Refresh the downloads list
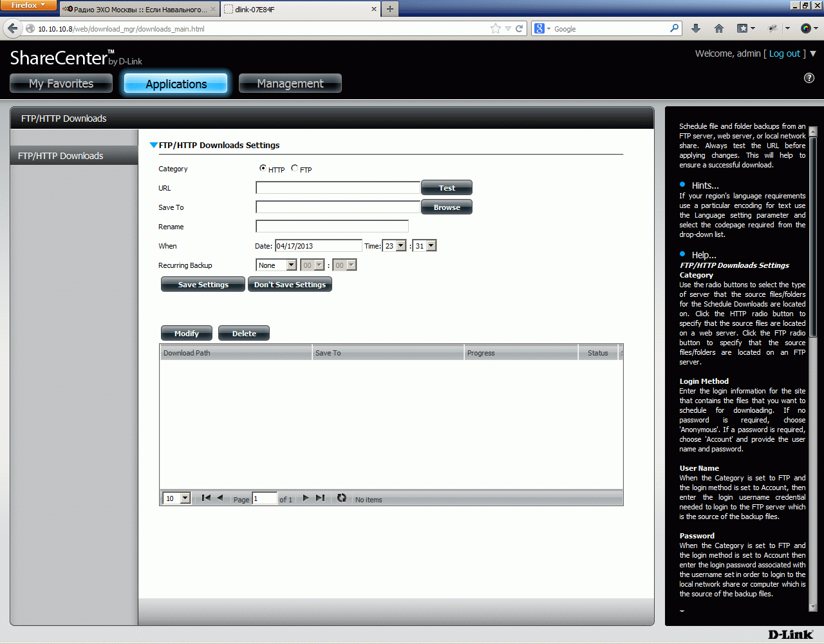Viewport: 824px width, 644px height. pyautogui.click(x=342, y=498)
